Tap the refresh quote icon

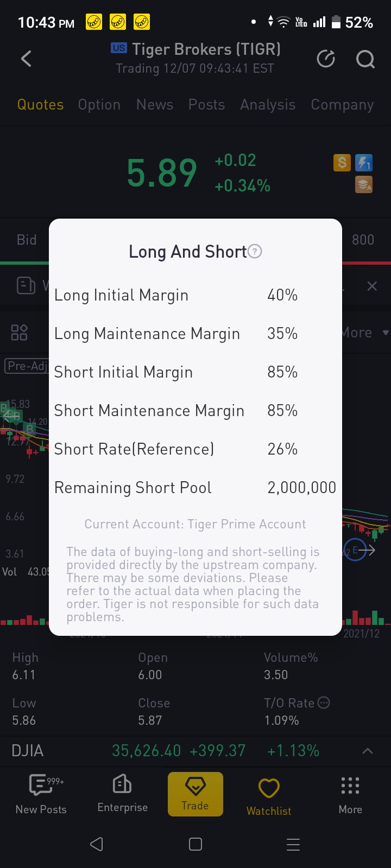[x=326, y=59]
